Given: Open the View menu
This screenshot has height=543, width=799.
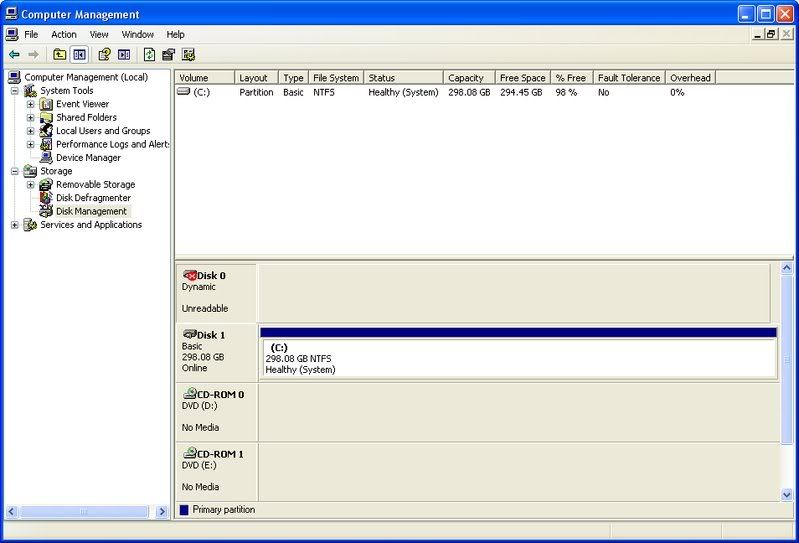Looking at the screenshot, I should click(x=99, y=35).
